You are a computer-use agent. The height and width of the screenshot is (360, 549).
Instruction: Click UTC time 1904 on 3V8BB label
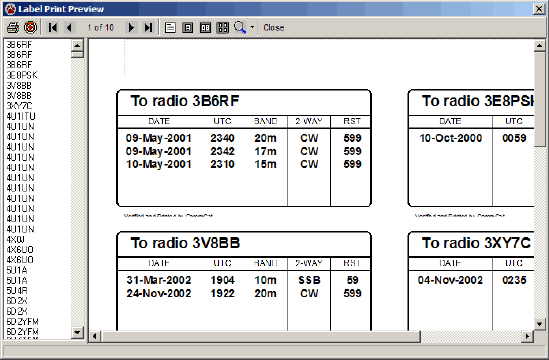pos(222,280)
